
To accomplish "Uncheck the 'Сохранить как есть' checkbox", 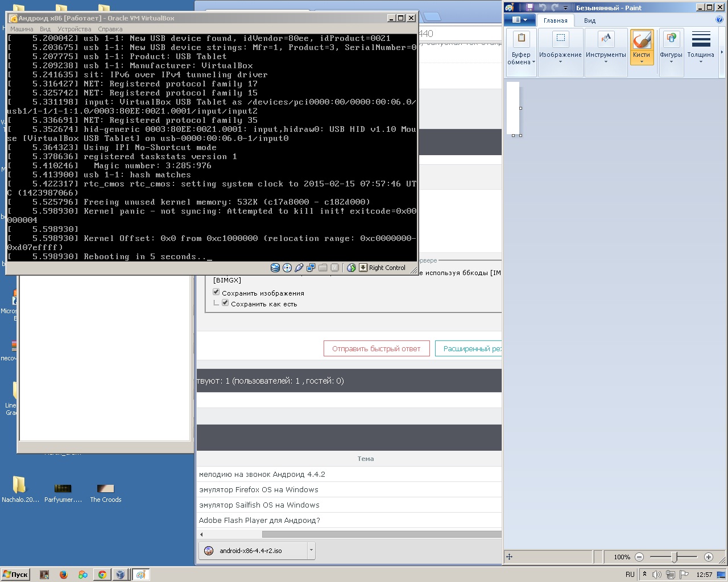I will click(225, 303).
